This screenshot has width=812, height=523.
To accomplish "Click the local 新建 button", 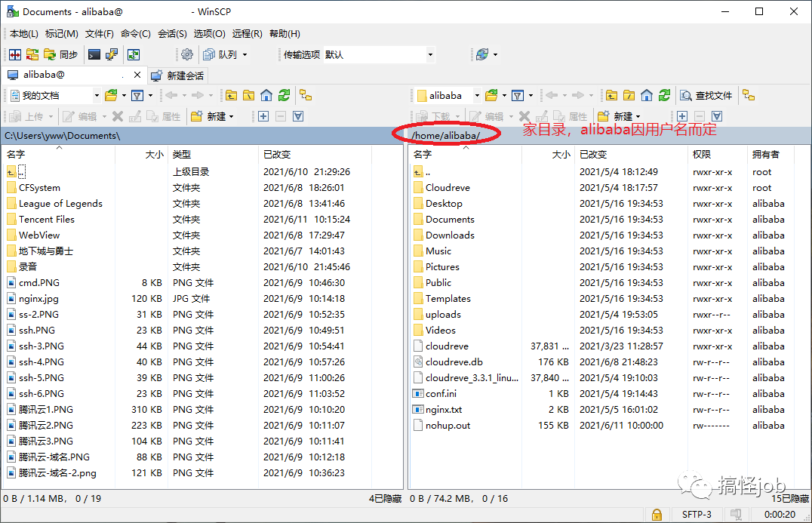I will (208, 116).
